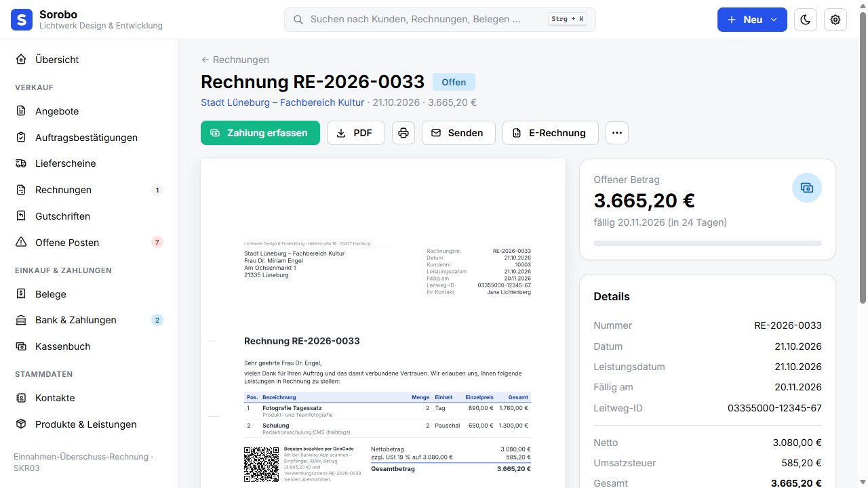Image resolution: width=868 pixels, height=488 pixels.
Task: Click the Zahlung erfassen button
Action: (x=260, y=133)
